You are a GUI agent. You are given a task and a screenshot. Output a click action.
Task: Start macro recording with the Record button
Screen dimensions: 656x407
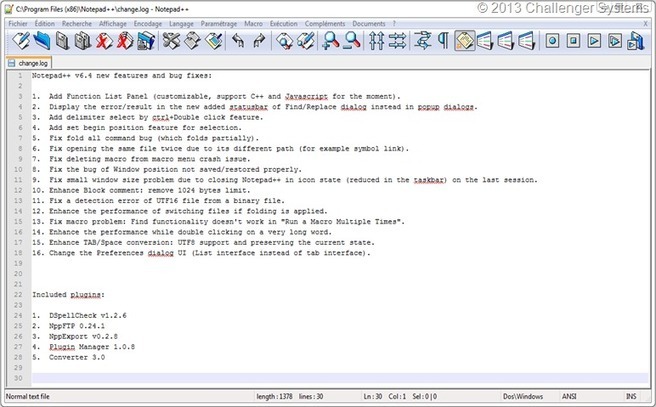[551, 41]
